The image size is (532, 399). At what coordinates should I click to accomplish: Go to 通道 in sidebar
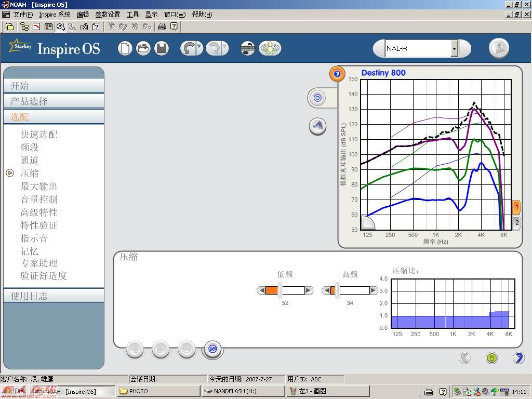30,160
